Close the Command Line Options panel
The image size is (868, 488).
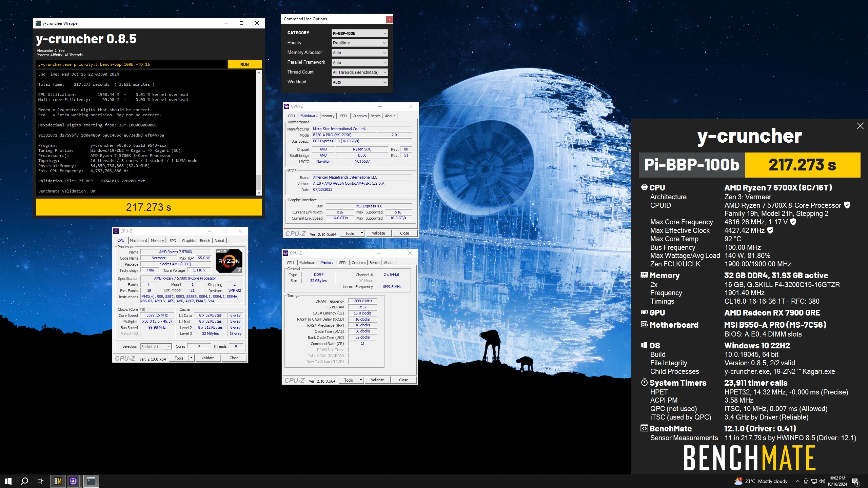pyautogui.click(x=389, y=19)
